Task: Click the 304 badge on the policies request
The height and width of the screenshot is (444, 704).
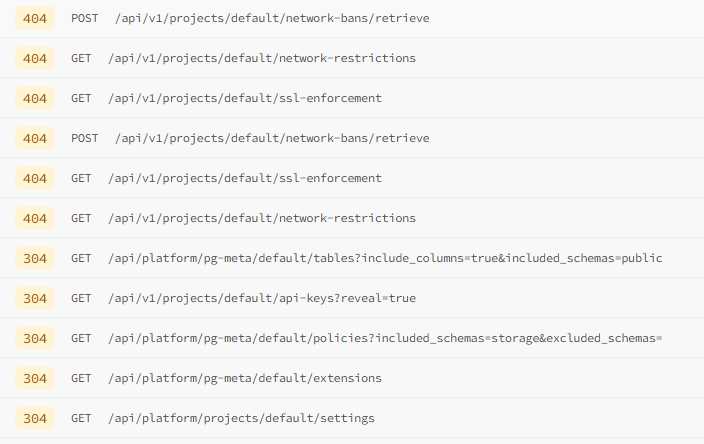Action: pos(35,338)
